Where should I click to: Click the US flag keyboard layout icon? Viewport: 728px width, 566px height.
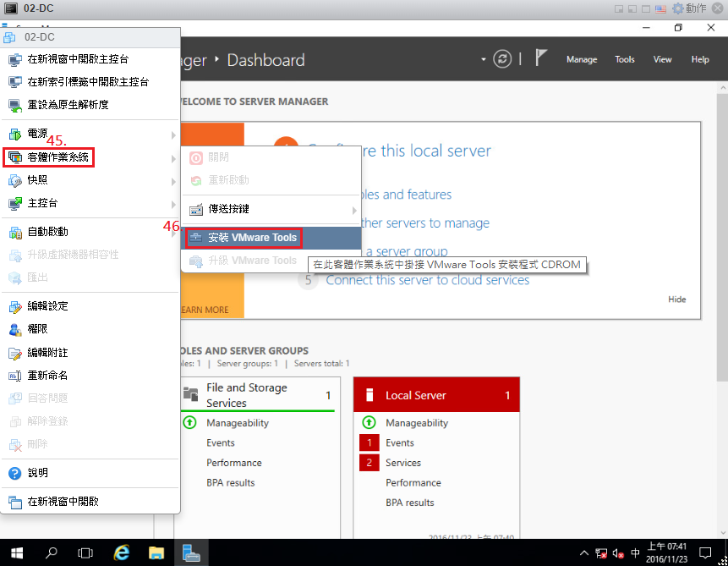[660, 8]
